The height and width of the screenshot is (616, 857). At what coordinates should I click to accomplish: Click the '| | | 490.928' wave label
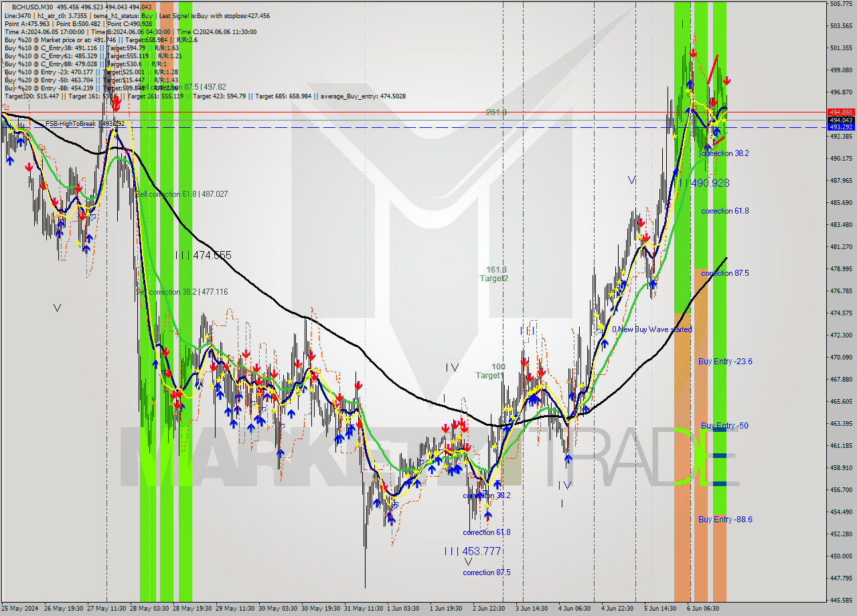(x=704, y=183)
